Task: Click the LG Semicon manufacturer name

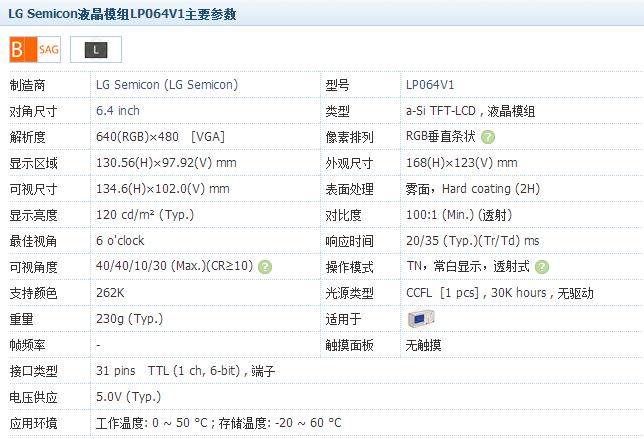Action: click(x=166, y=85)
